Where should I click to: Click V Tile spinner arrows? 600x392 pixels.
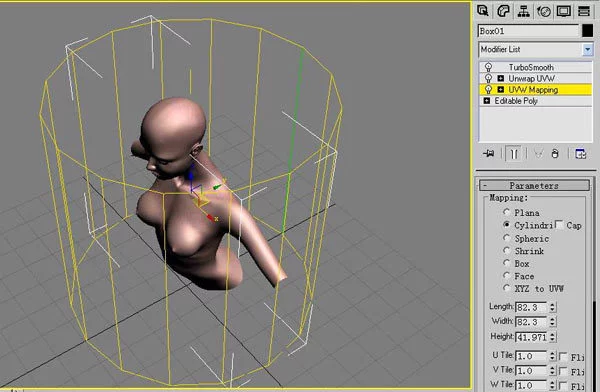click(553, 371)
